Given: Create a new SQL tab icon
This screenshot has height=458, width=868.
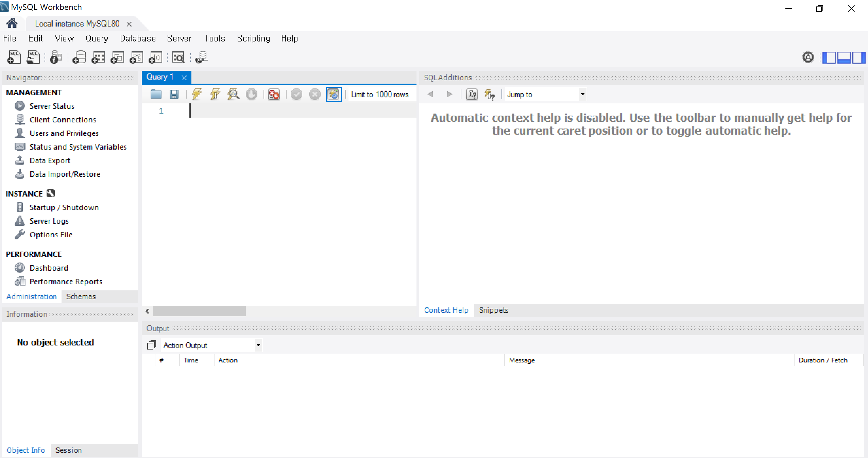Looking at the screenshot, I should (14, 57).
